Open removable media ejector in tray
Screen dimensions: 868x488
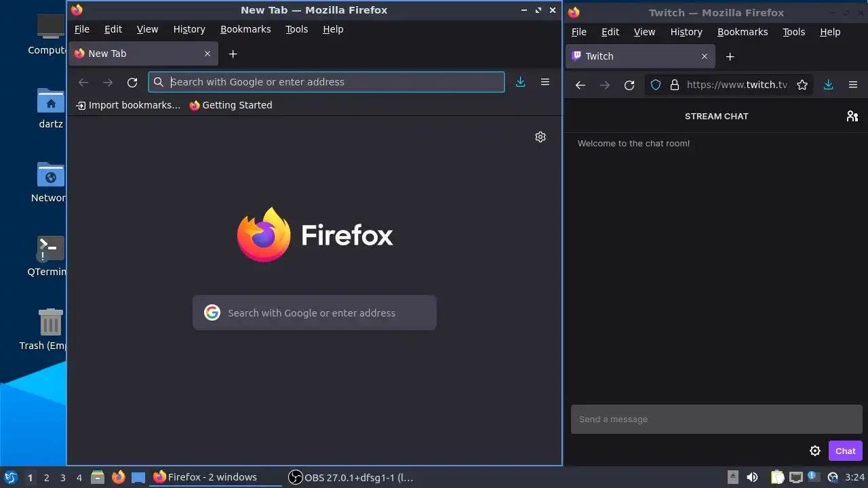coord(733,477)
